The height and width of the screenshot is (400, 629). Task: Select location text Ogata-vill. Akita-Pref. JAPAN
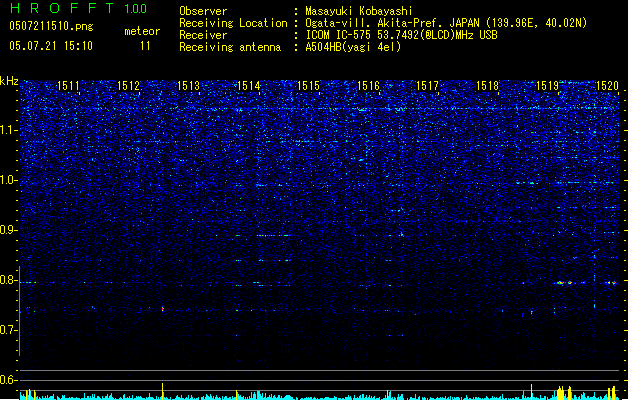coord(392,23)
